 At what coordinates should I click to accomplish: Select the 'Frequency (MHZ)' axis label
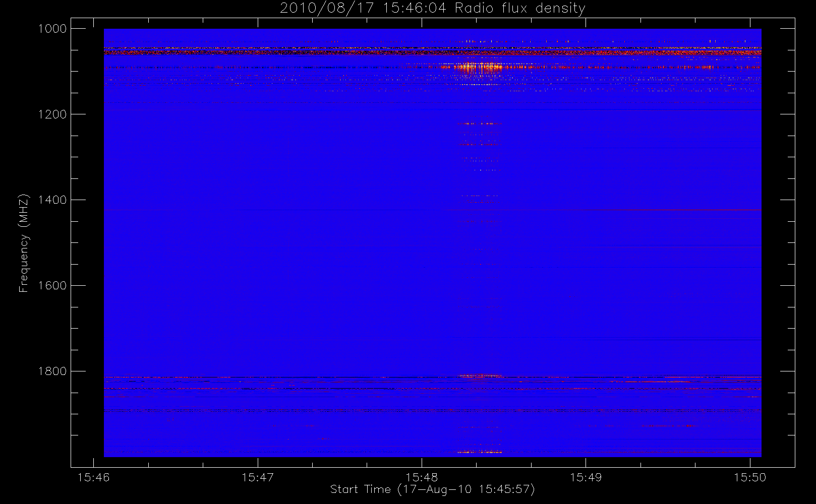point(24,243)
